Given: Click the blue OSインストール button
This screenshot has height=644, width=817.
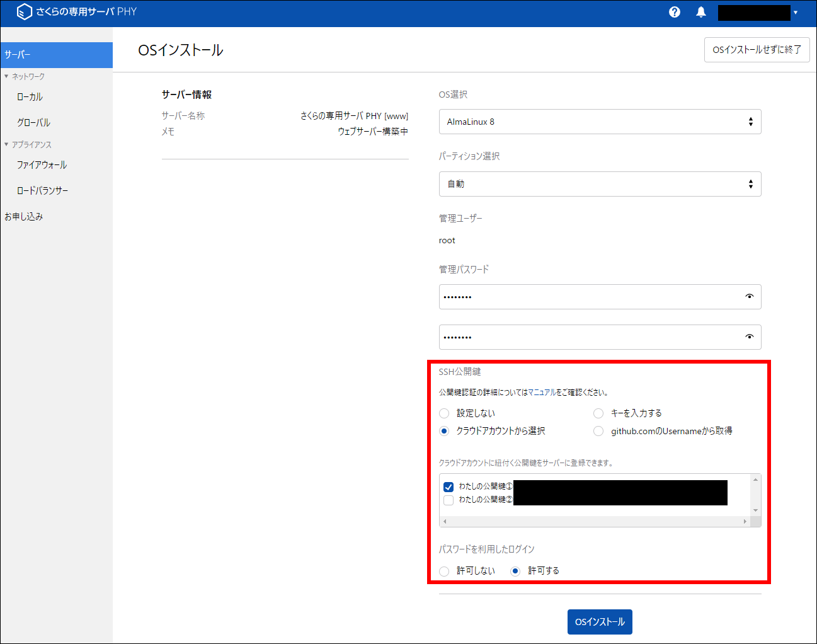Looking at the screenshot, I should 600,621.
